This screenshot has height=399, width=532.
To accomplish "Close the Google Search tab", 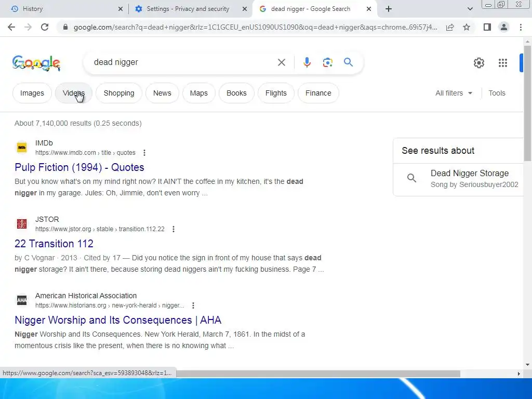I will click(369, 9).
